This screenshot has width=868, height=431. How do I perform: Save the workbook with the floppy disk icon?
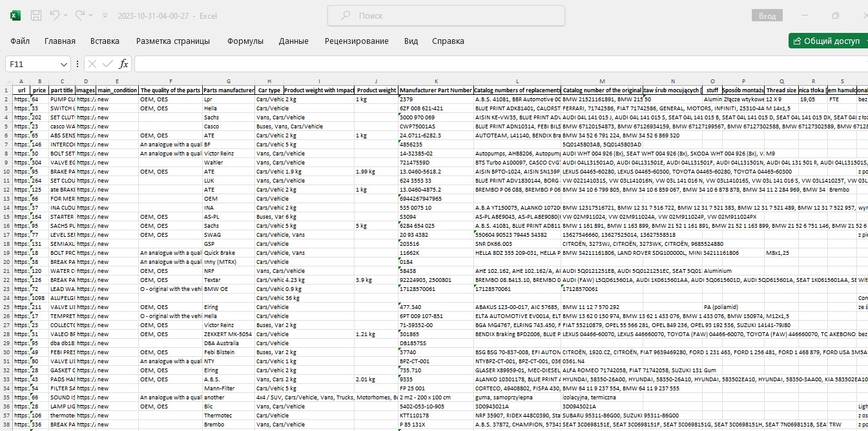pos(37,15)
